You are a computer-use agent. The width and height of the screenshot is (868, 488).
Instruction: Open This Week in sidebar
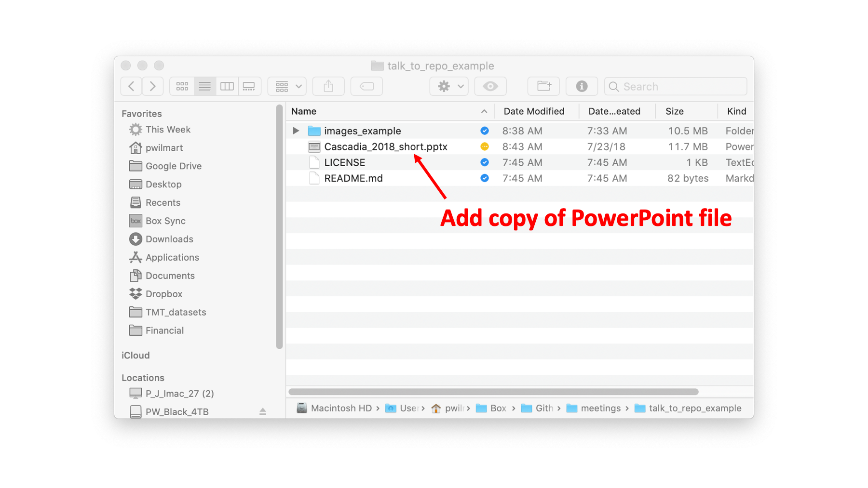pos(160,130)
